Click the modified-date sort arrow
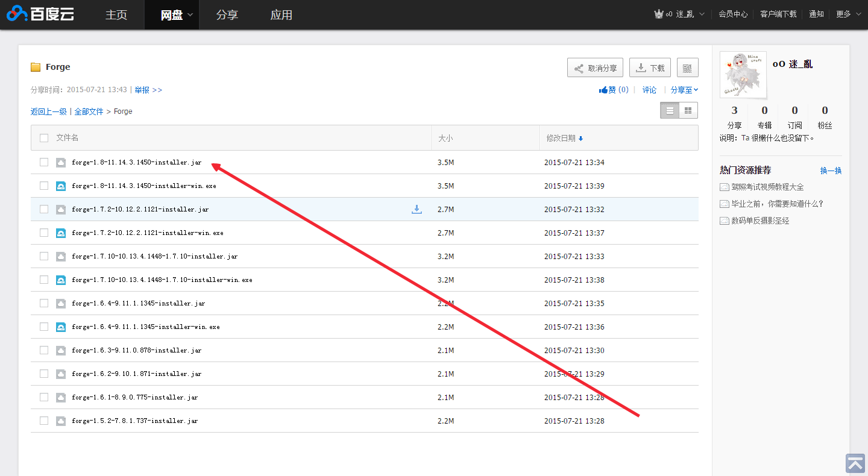This screenshot has height=476, width=868. (x=580, y=139)
